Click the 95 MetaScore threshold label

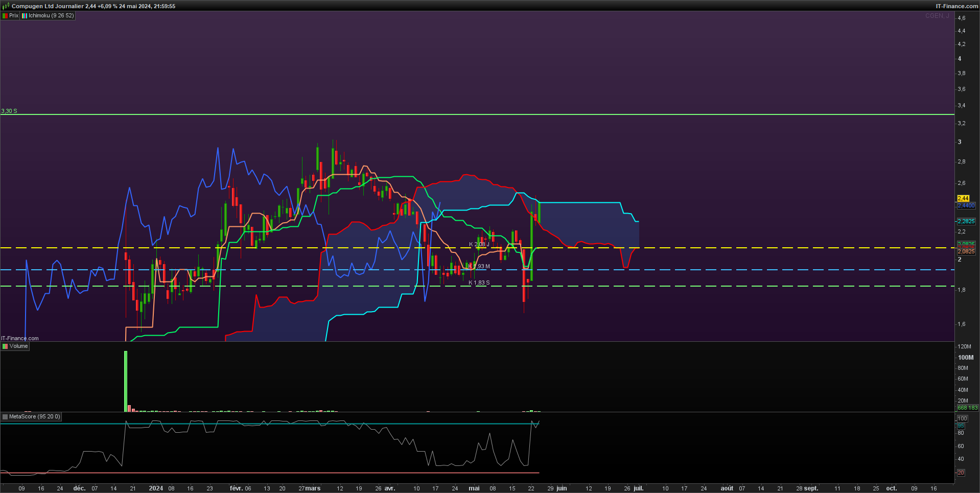[961, 426]
